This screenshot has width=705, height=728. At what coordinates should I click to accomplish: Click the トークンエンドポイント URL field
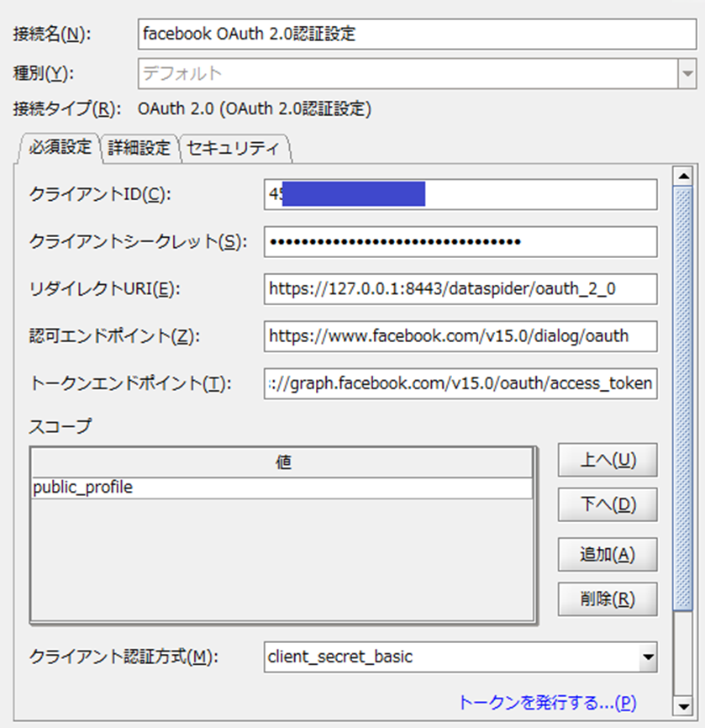click(x=460, y=383)
